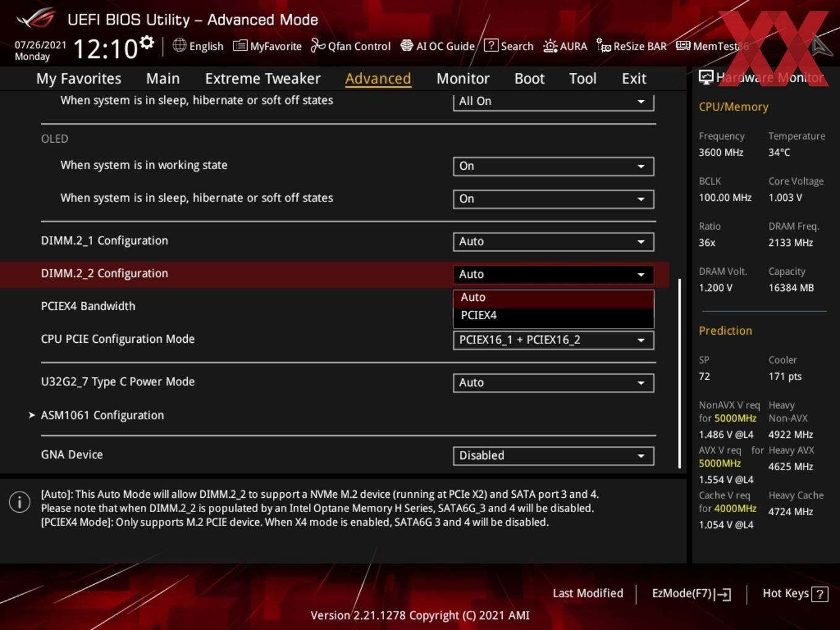Switch to the Main tab
The height and width of the screenshot is (630, 840).
163,78
